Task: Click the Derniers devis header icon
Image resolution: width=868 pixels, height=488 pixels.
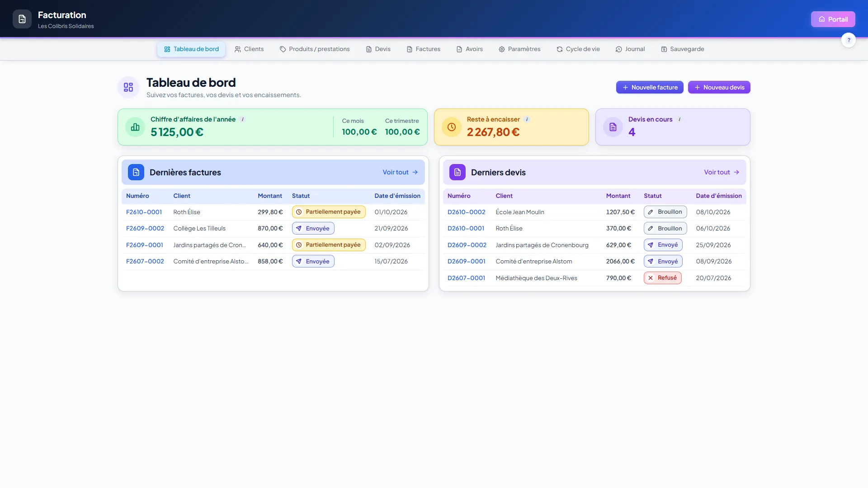Action: pos(458,172)
